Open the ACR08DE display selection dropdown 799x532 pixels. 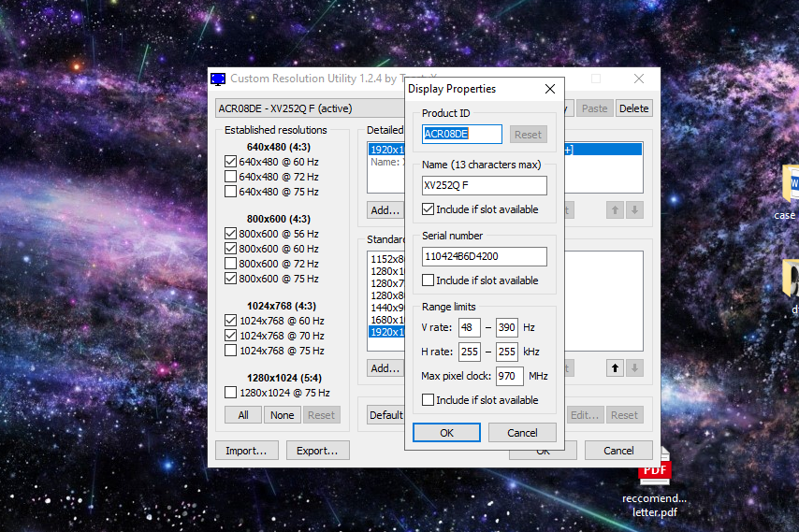309,108
